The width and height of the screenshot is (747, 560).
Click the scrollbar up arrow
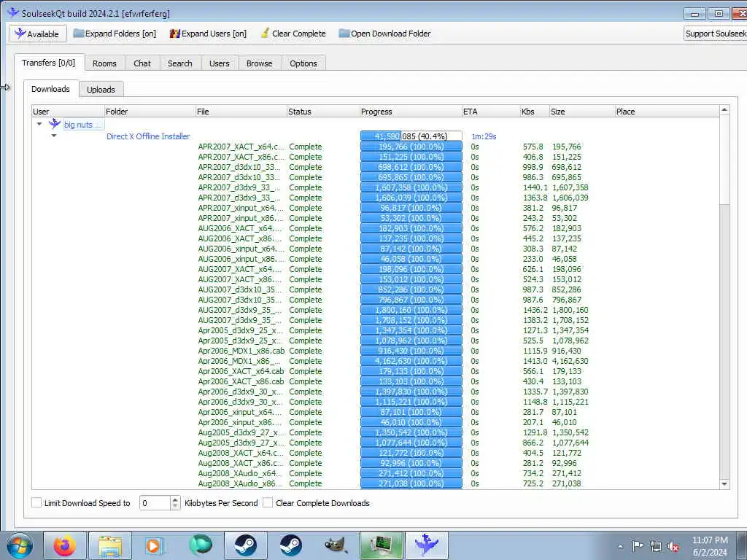[724, 110]
